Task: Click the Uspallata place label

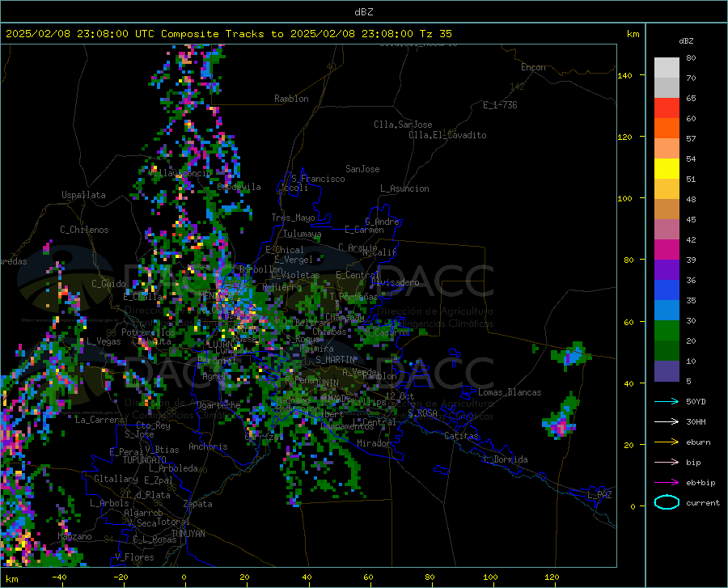Action: pyautogui.click(x=83, y=195)
